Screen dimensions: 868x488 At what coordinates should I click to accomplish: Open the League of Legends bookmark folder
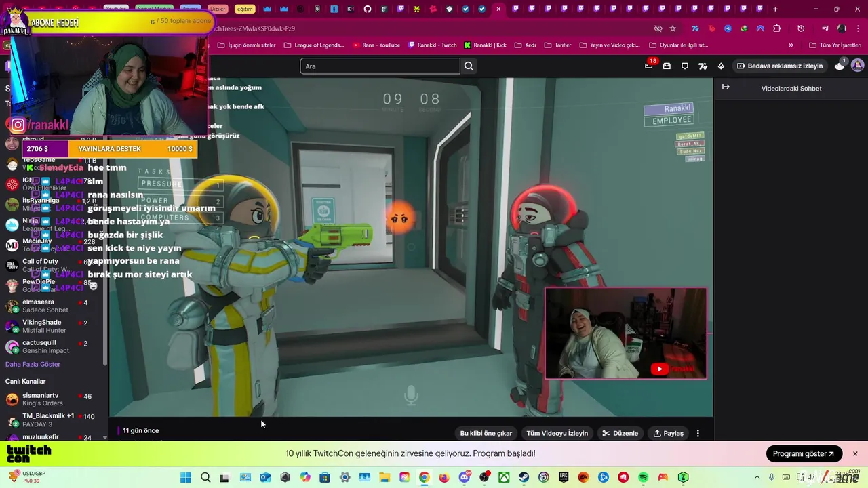tap(313, 45)
